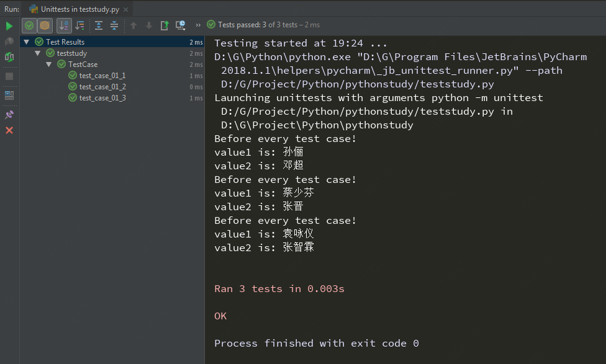Click the 'value2 is: 张智霖' output line
Screen dimensions: 606x364
(264, 247)
